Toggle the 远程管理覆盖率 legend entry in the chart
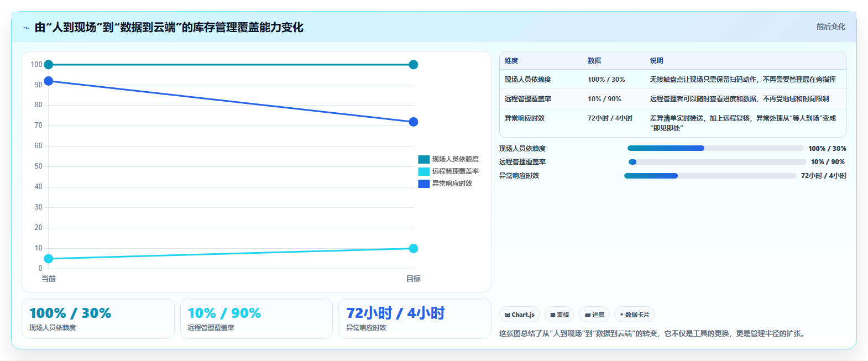This screenshot has height=361, width=868. click(448, 171)
